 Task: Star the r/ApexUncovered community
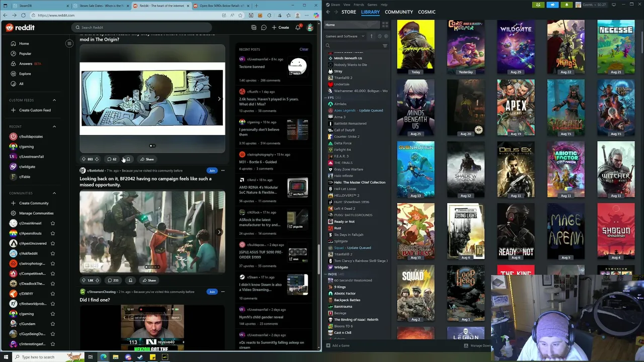point(53,243)
